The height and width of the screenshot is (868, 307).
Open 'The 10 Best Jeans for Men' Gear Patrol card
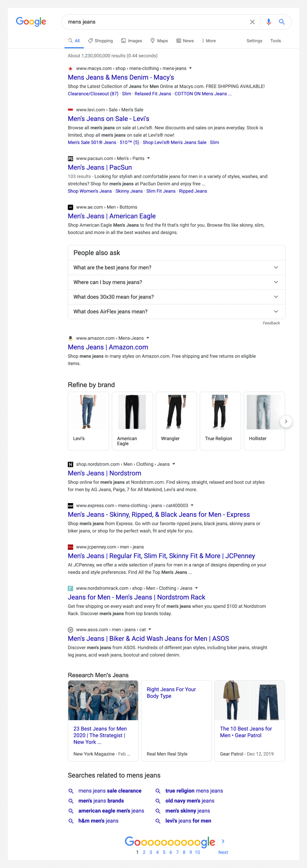pyautogui.click(x=250, y=721)
